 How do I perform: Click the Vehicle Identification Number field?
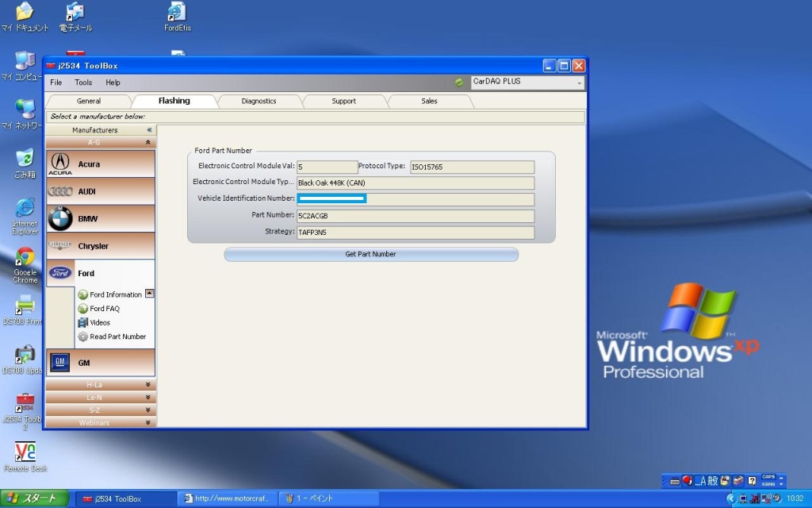coord(416,199)
